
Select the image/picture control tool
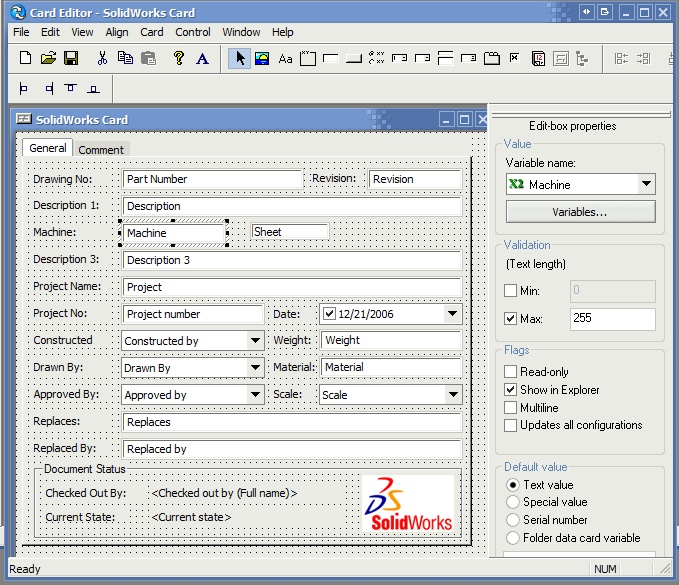pyautogui.click(x=262, y=58)
